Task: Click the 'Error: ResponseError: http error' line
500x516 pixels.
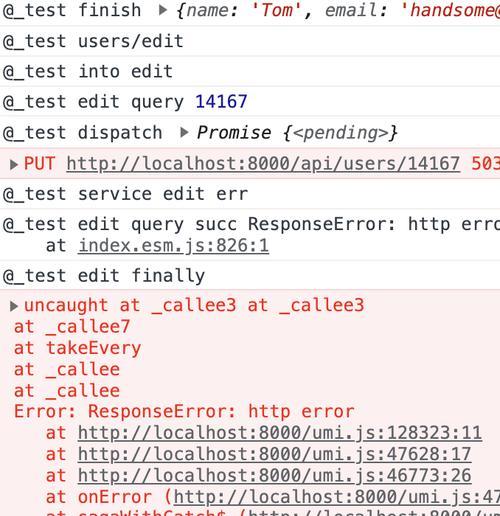Action: 184,411
